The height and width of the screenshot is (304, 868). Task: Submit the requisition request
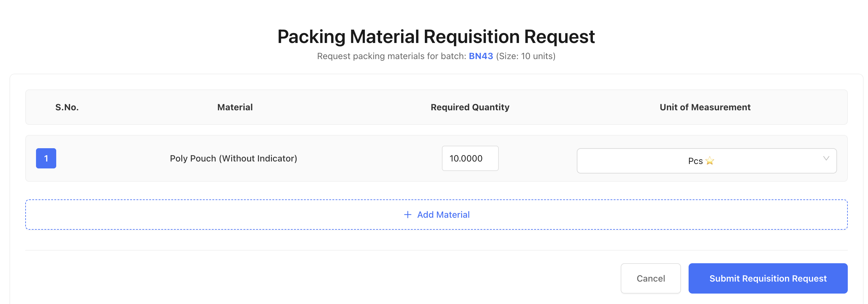pyautogui.click(x=768, y=278)
